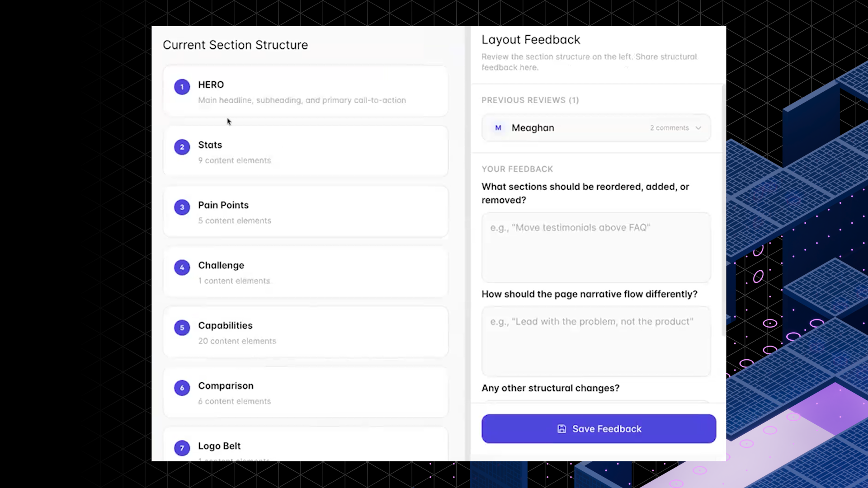Expand Meaghan's previous review row
The width and height of the screenshot is (868, 488).
click(596, 128)
